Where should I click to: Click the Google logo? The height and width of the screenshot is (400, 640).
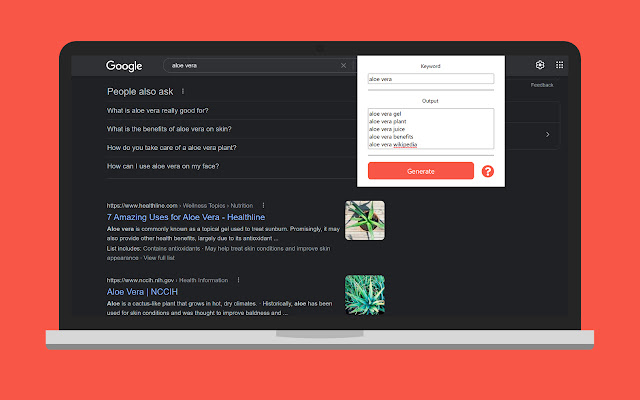124,66
